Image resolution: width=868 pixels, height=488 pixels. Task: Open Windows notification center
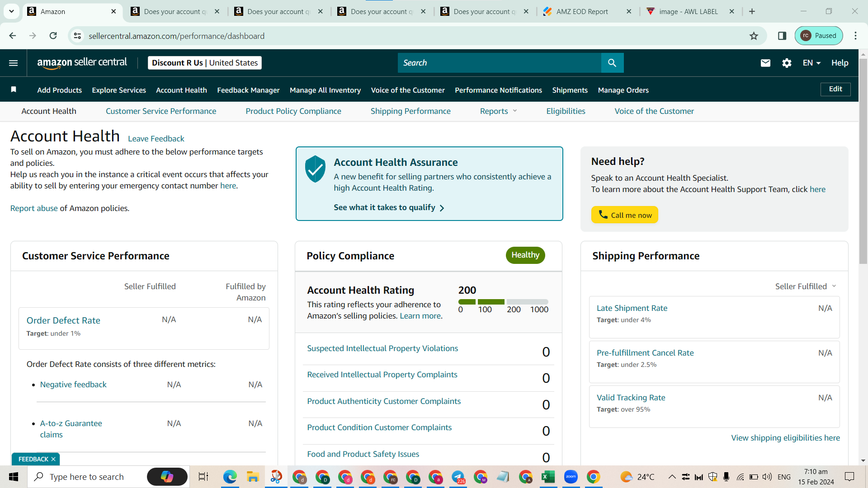849,477
